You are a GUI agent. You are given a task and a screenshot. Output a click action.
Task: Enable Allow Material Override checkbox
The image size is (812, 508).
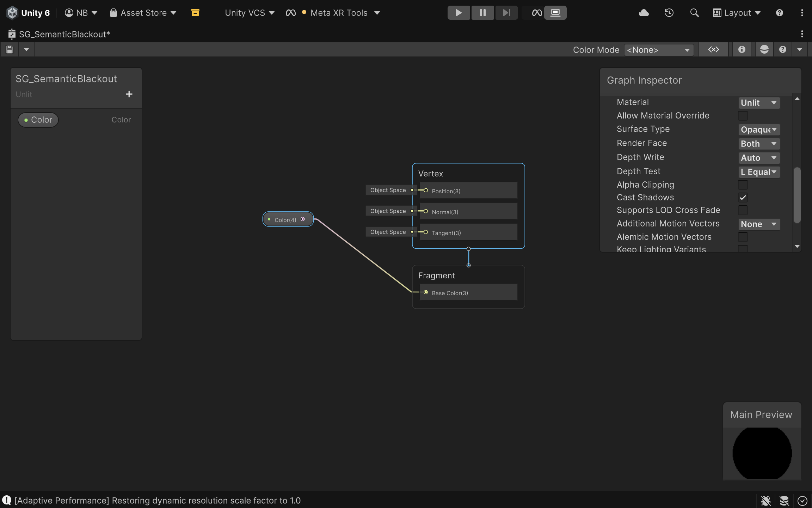point(743,116)
